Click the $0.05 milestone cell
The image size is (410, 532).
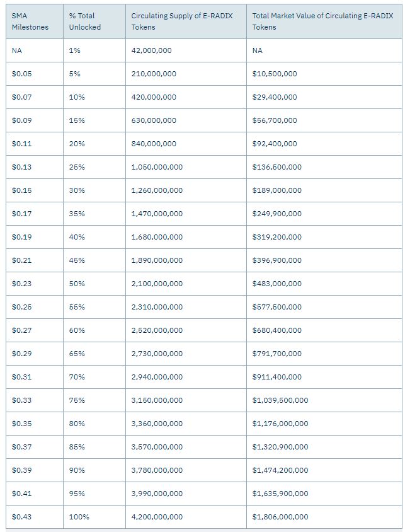coord(35,74)
